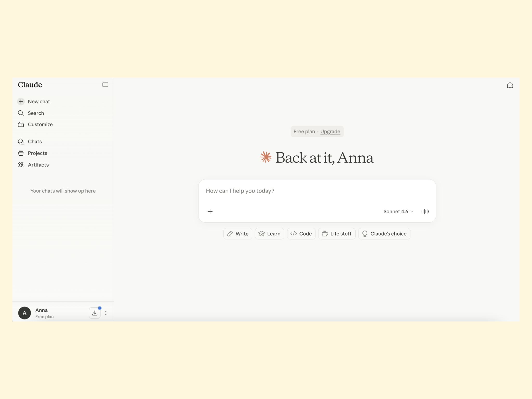The height and width of the screenshot is (399, 532).
Task: Open incognito chat via ghost icon
Action: click(510, 85)
